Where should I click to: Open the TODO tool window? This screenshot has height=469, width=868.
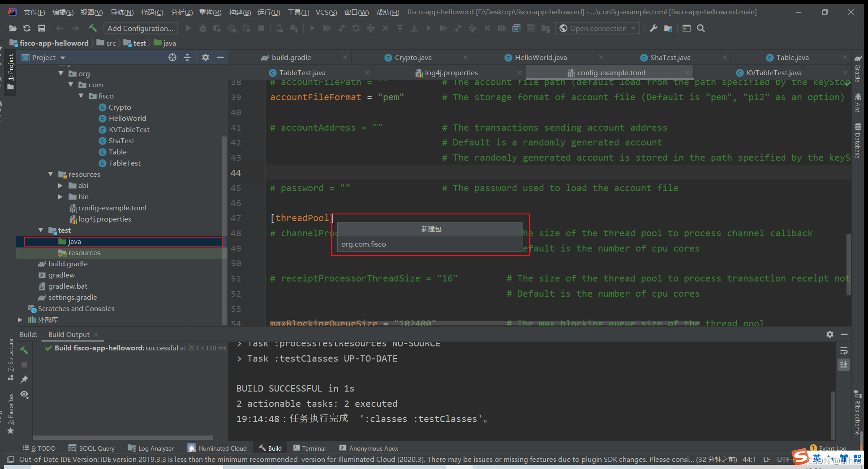point(39,448)
